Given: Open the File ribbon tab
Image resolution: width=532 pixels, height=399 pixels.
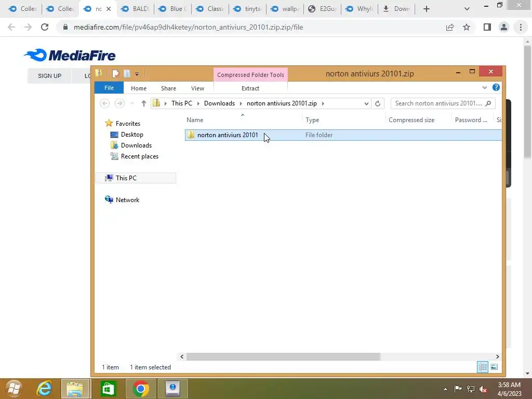Looking at the screenshot, I should click(x=109, y=88).
